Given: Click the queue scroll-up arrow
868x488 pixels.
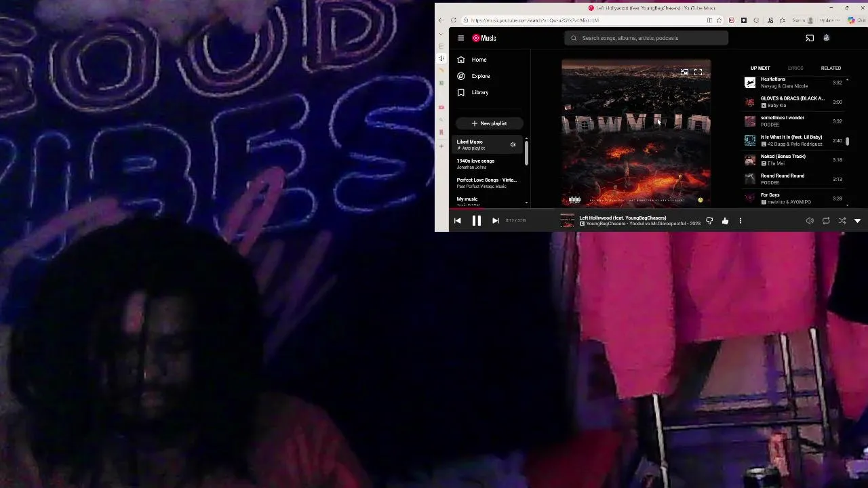Looking at the screenshot, I should [847, 80].
